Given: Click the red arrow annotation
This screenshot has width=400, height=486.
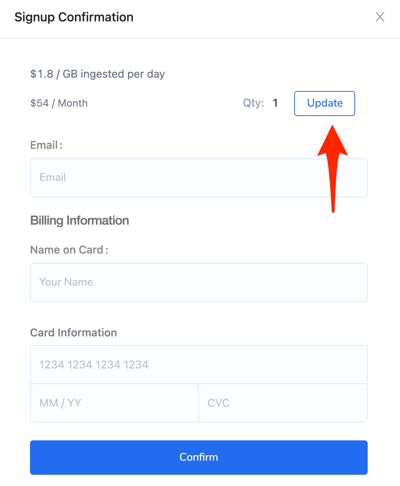Looking at the screenshot, I should click(x=333, y=168).
